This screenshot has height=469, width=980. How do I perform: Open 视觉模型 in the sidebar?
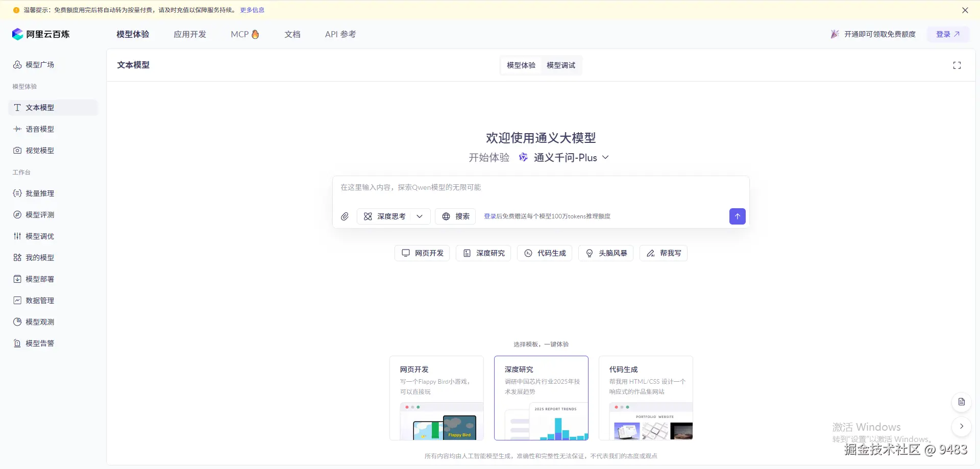[53, 151]
